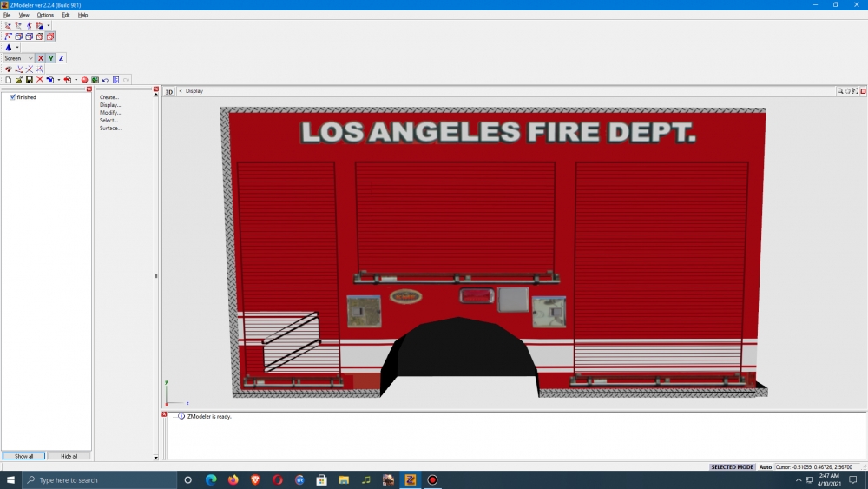Open the 3D viewport type selector

[x=169, y=91]
